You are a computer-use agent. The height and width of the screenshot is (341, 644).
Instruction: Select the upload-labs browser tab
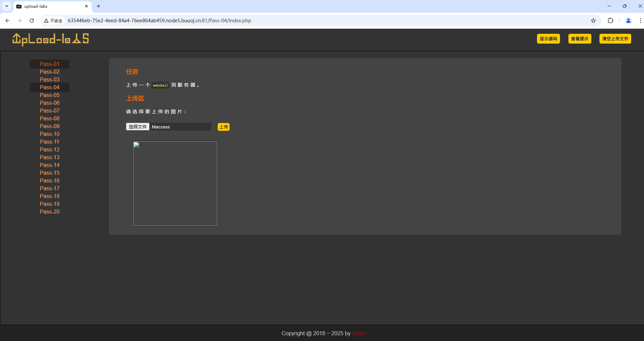point(52,6)
